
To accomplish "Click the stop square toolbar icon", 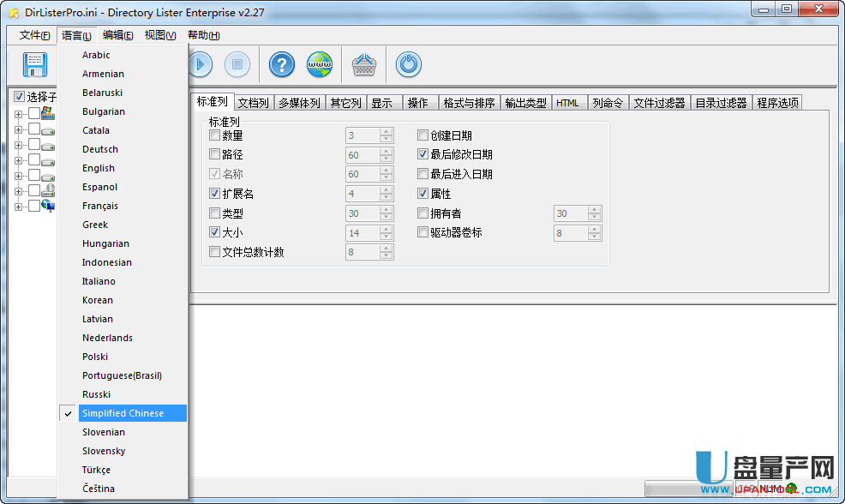I will [237, 64].
